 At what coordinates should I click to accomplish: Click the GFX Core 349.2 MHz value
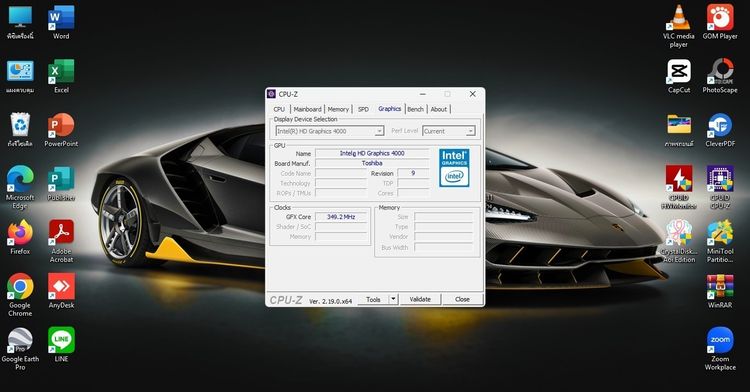point(341,217)
